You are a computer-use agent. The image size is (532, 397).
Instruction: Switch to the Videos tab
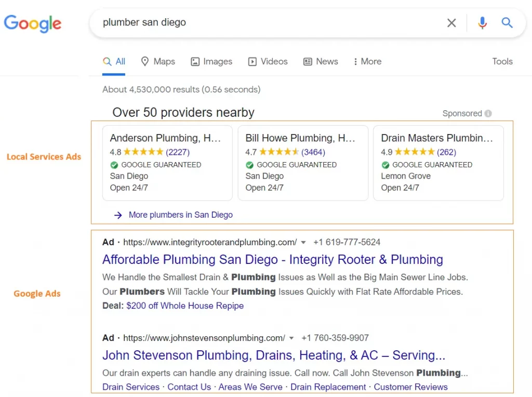coord(268,61)
